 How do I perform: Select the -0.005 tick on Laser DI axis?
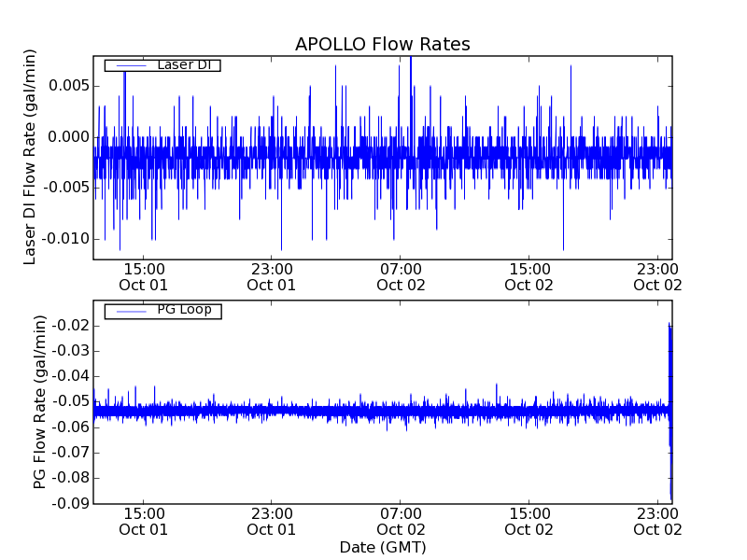click(x=66, y=188)
